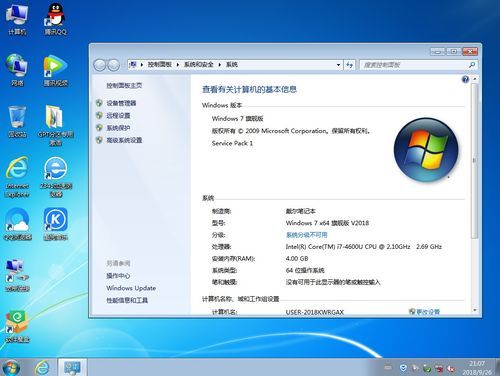Open the address bar history dropdown
The height and width of the screenshot is (376, 500).
pyautogui.click(x=338, y=65)
